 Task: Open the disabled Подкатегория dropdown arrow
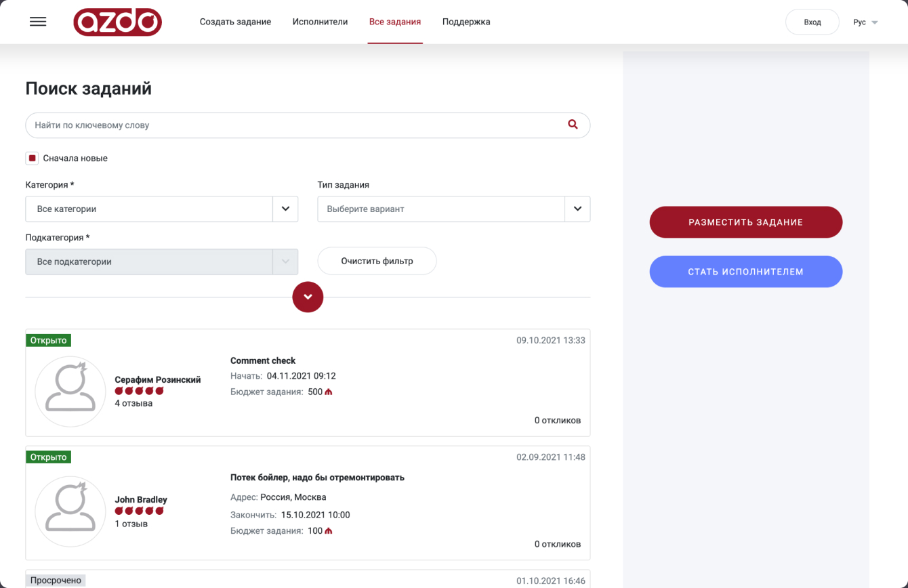tap(285, 261)
